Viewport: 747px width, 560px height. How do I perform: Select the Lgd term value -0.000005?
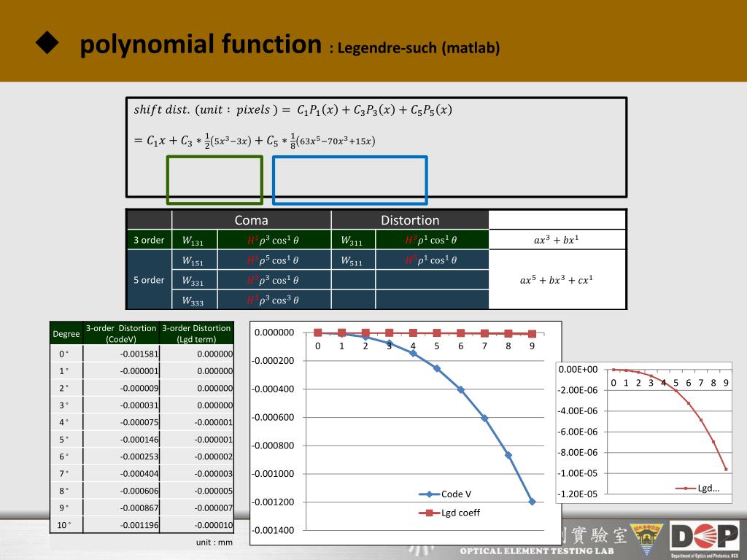[214, 491]
